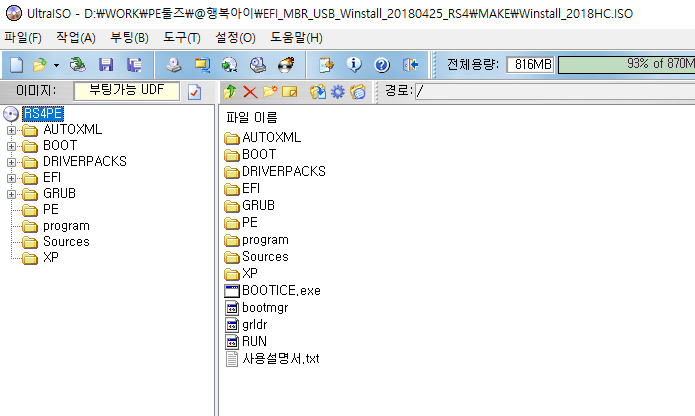Click the blue information bubble icon
The image size is (695, 416).
point(354,65)
